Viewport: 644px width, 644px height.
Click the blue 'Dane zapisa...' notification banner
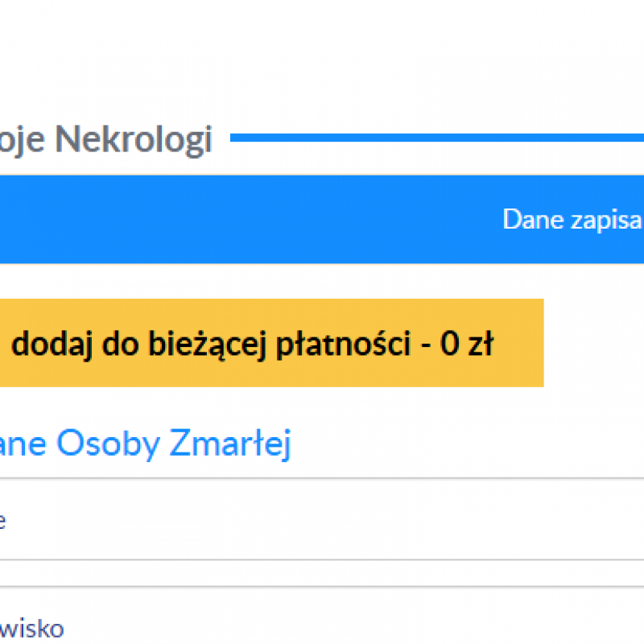click(322, 219)
